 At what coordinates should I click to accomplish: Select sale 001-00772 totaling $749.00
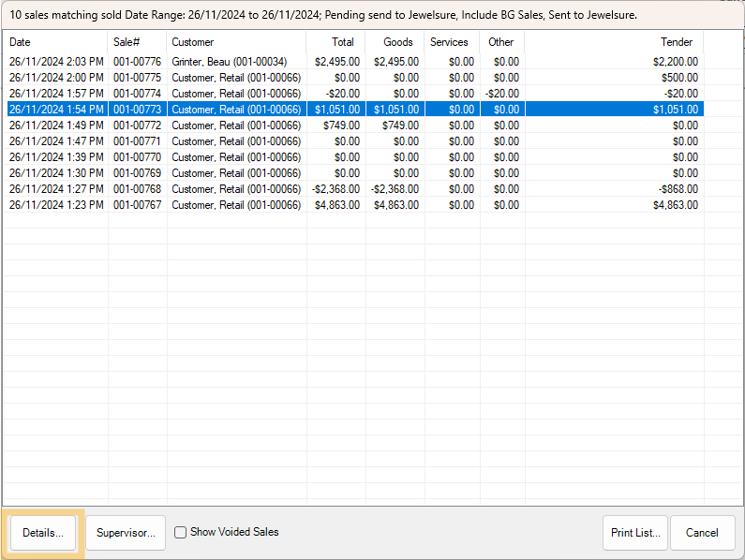[137, 125]
